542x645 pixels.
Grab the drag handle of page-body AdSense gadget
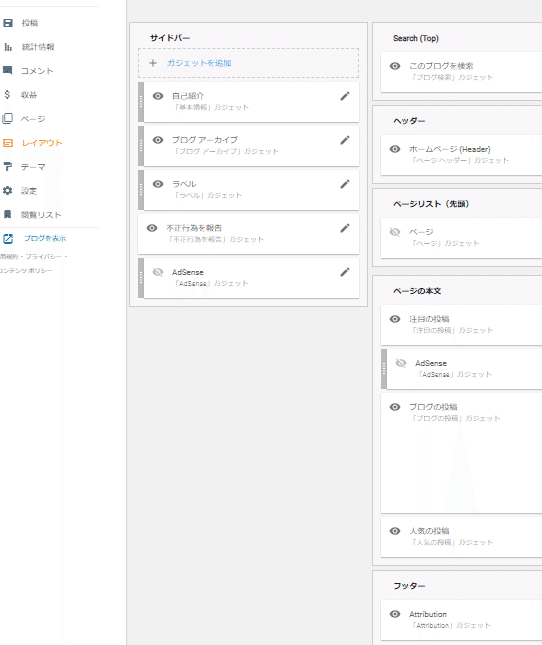(384, 369)
